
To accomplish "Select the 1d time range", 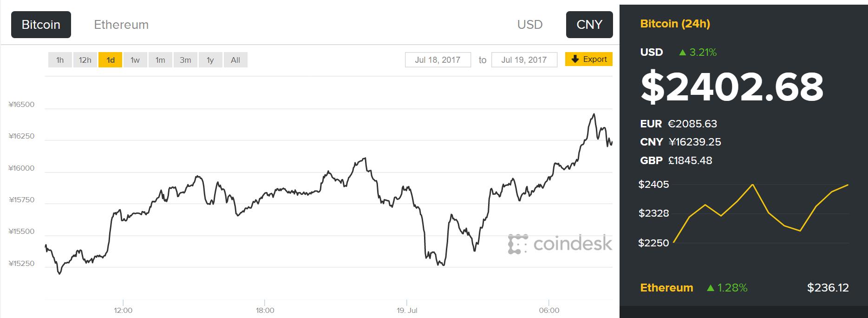I will (x=110, y=60).
